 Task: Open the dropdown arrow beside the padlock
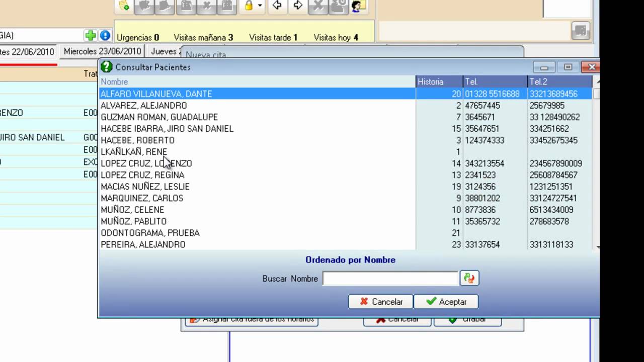click(x=260, y=6)
